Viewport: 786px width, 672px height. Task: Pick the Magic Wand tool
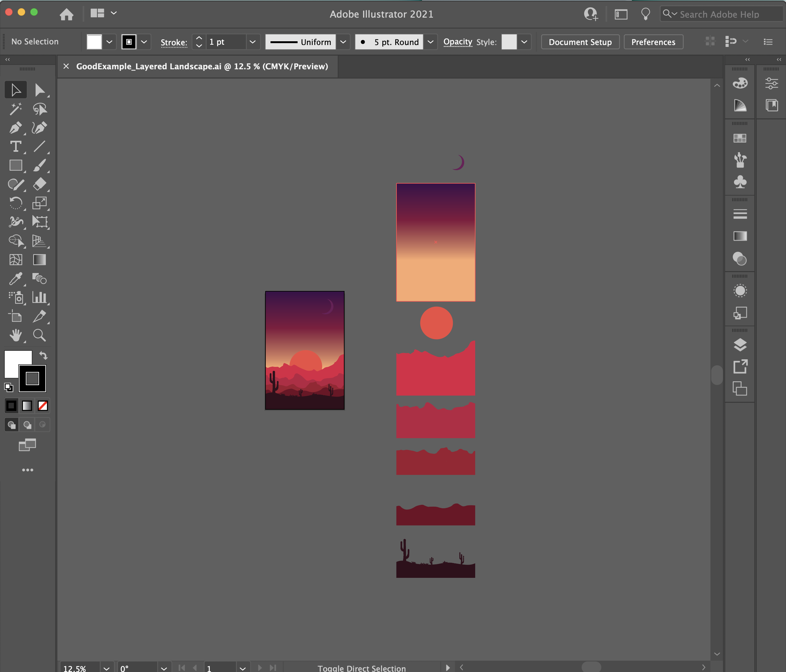pyautogui.click(x=15, y=109)
